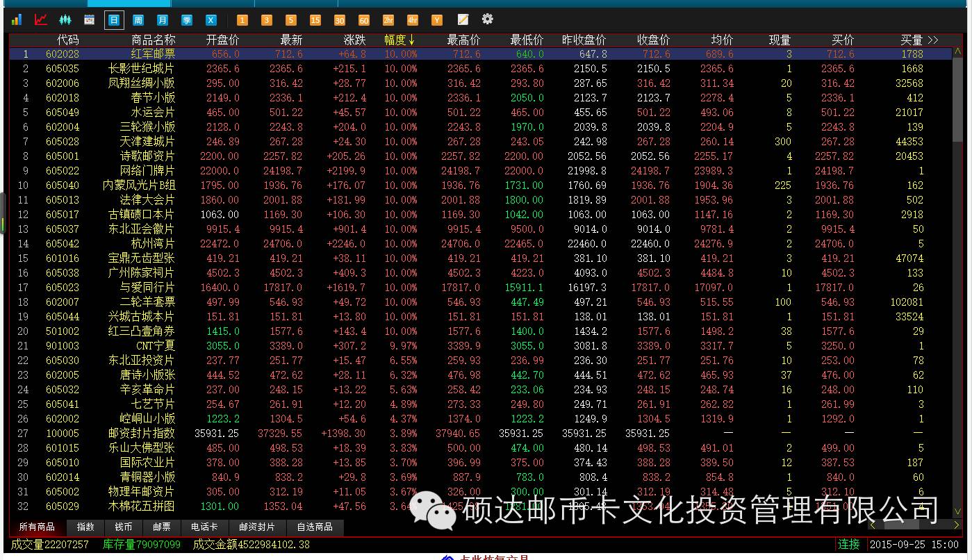
Task: Select the CNT宁夏 row
Action: coord(480,346)
